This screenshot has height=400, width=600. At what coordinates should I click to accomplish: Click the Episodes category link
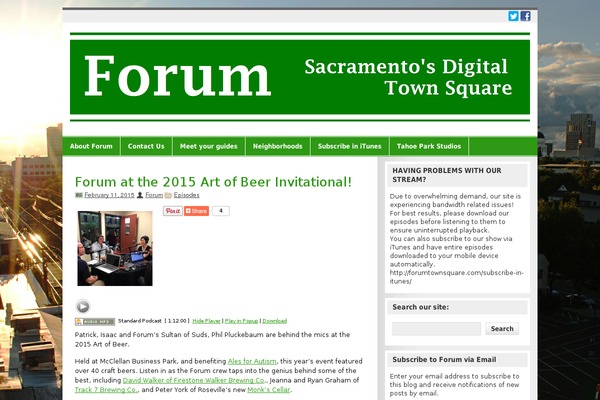tap(186, 195)
